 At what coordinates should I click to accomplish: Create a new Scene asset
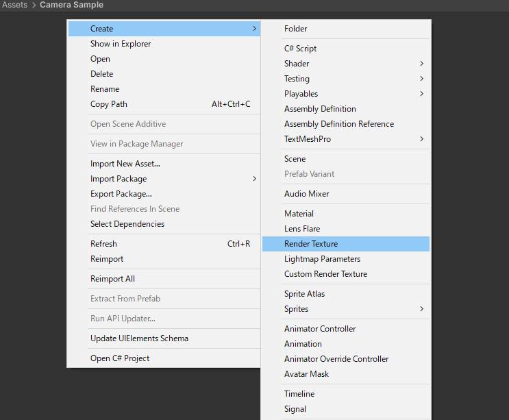coord(346,159)
